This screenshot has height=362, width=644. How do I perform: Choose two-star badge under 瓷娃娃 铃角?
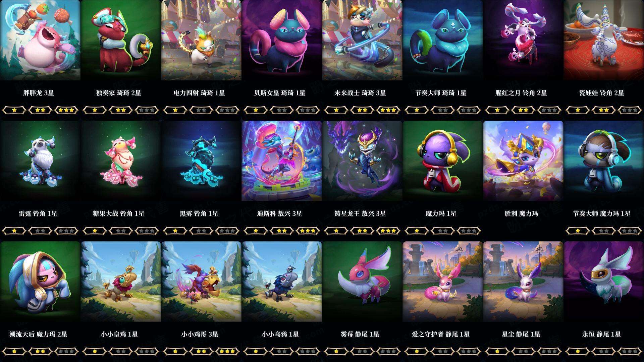(604, 110)
